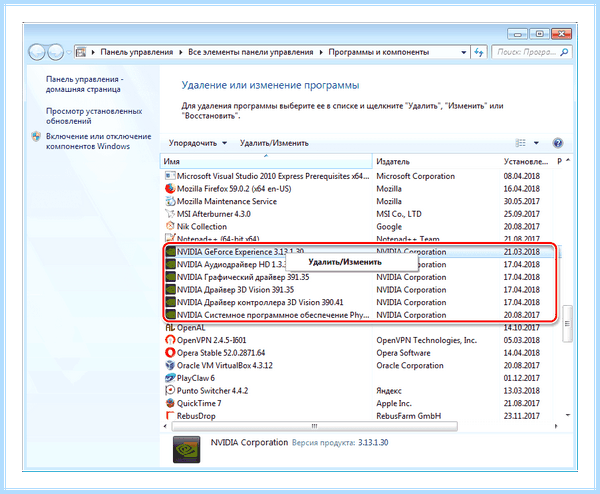Click the RebusDrop icon

170,416
